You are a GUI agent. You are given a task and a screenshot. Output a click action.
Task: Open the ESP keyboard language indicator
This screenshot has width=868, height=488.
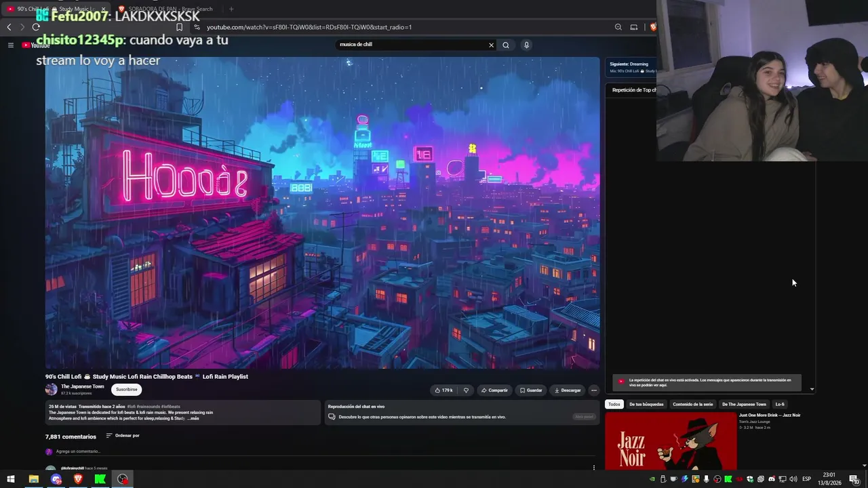(x=807, y=479)
